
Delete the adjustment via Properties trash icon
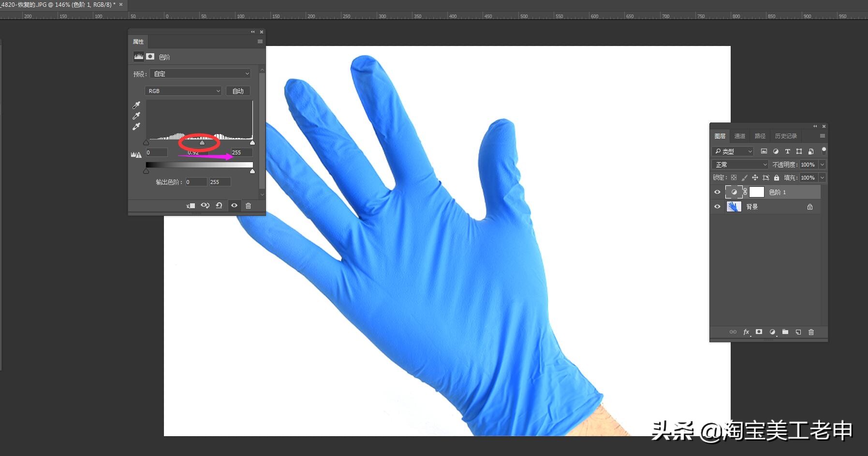(x=248, y=206)
